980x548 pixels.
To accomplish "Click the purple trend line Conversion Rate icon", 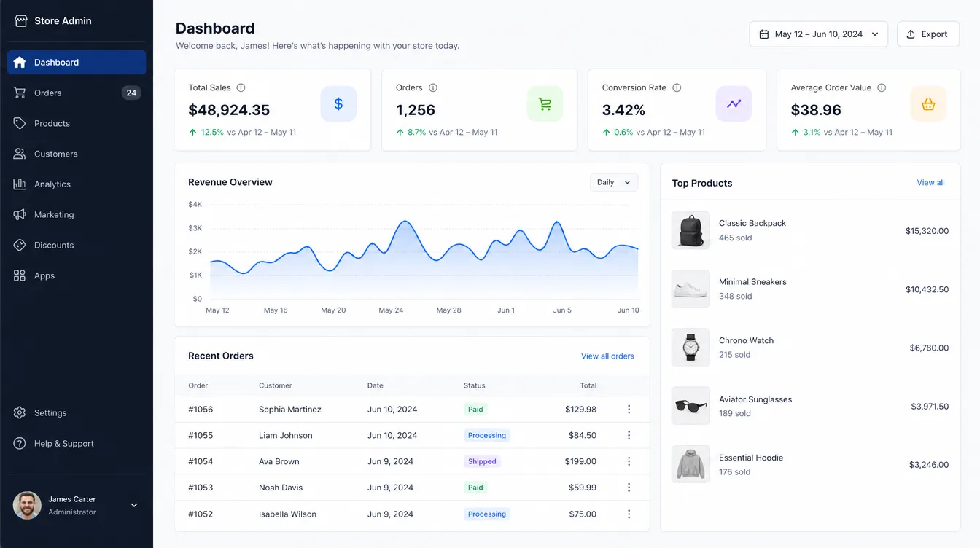I will pos(734,104).
